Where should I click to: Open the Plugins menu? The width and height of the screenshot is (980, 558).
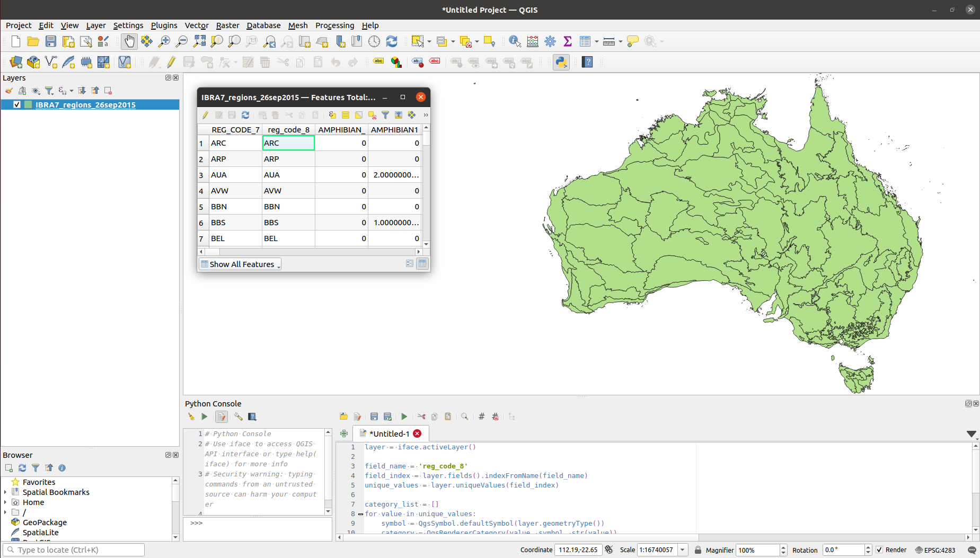164,25
